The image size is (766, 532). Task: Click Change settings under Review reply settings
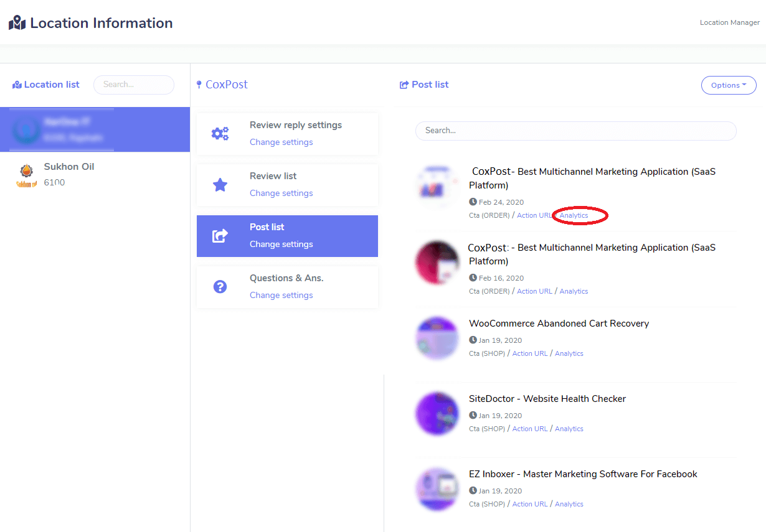pyautogui.click(x=281, y=142)
